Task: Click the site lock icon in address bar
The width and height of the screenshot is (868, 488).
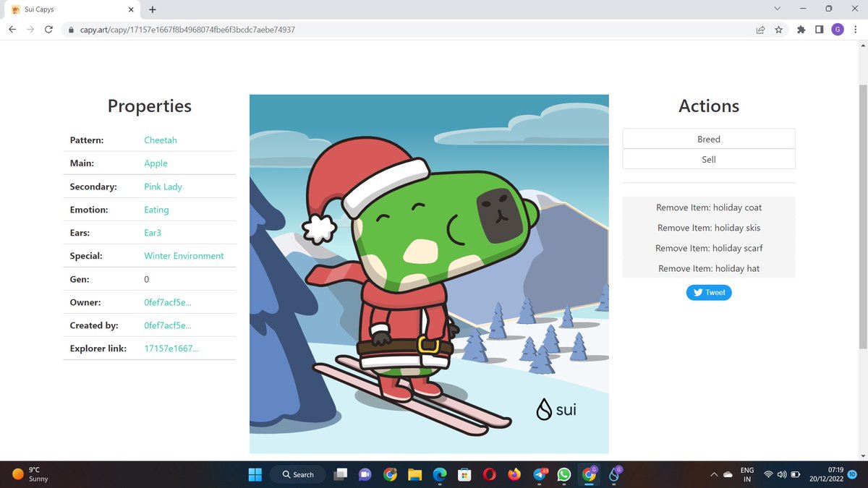Action: (x=71, y=30)
